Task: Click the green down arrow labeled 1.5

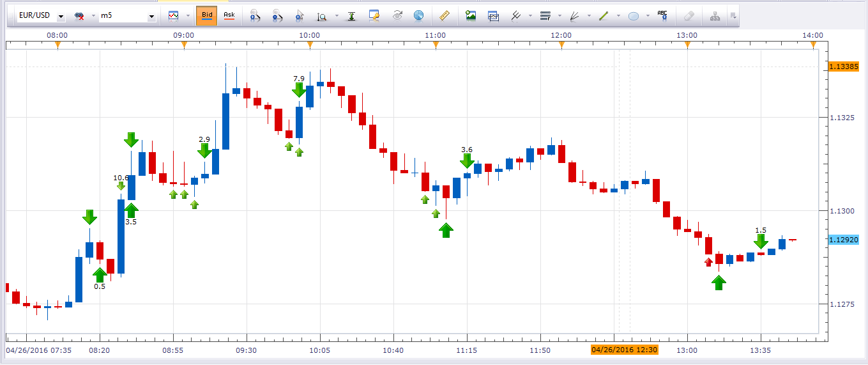Action: coord(760,242)
